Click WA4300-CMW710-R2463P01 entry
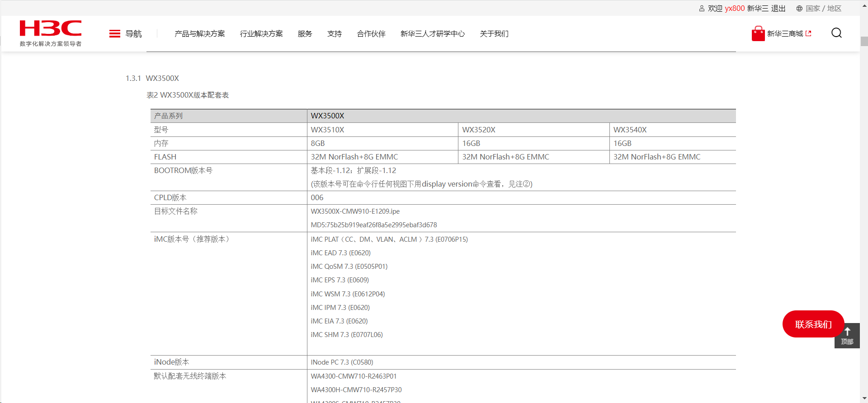The width and height of the screenshot is (868, 403). [x=354, y=376]
